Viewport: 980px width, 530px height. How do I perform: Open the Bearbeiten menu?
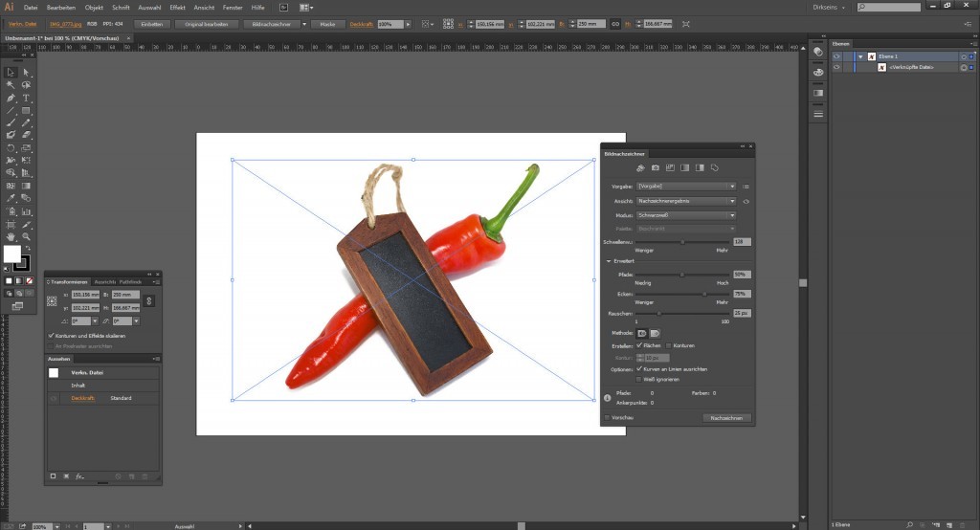click(60, 8)
